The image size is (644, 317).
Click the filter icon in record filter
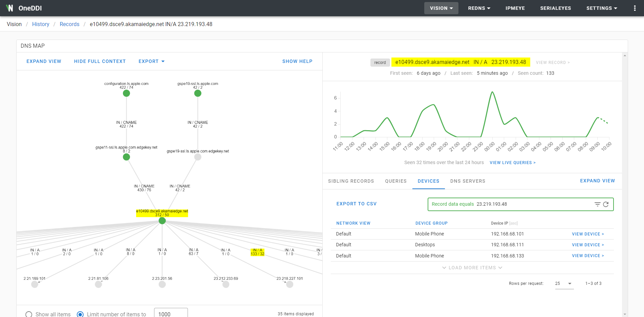597,204
